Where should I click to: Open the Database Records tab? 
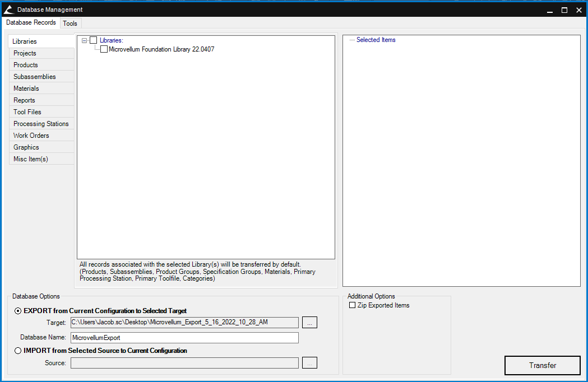point(31,22)
